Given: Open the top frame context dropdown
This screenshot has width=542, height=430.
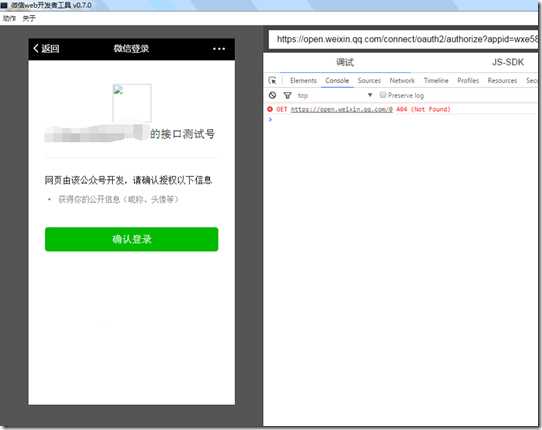Looking at the screenshot, I should coord(335,95).
